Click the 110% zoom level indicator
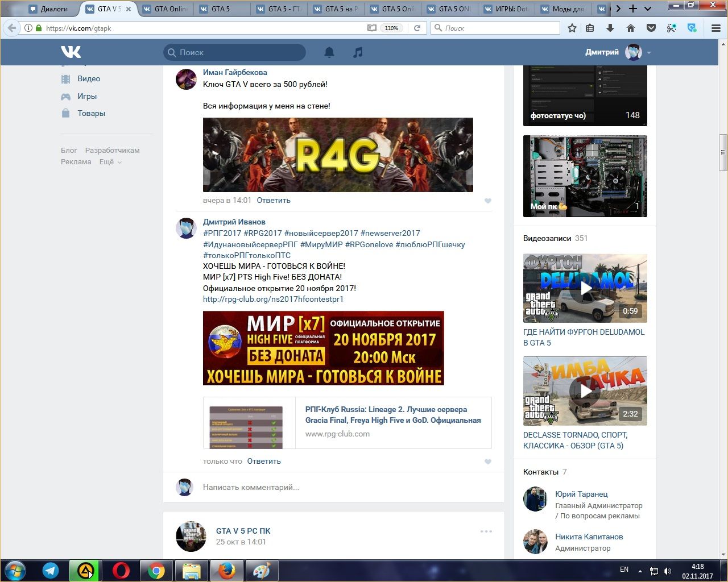 (391, 28)
